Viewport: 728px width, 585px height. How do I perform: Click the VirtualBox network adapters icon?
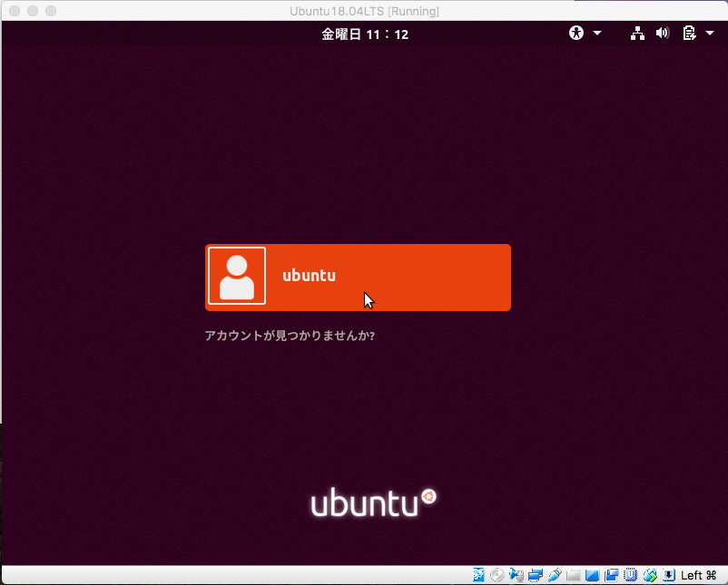[536, 575]
